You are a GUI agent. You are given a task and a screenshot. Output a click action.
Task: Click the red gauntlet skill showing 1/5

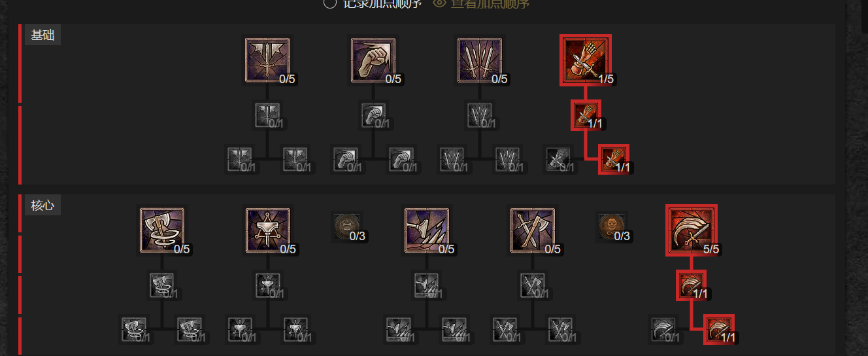(586, 60)
